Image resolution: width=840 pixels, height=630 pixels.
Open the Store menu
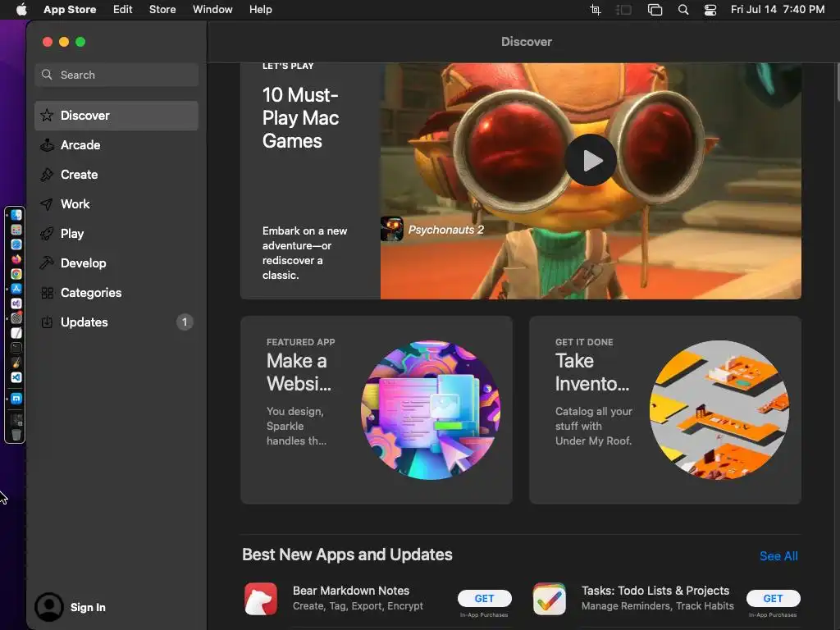[x=162, y=10]
